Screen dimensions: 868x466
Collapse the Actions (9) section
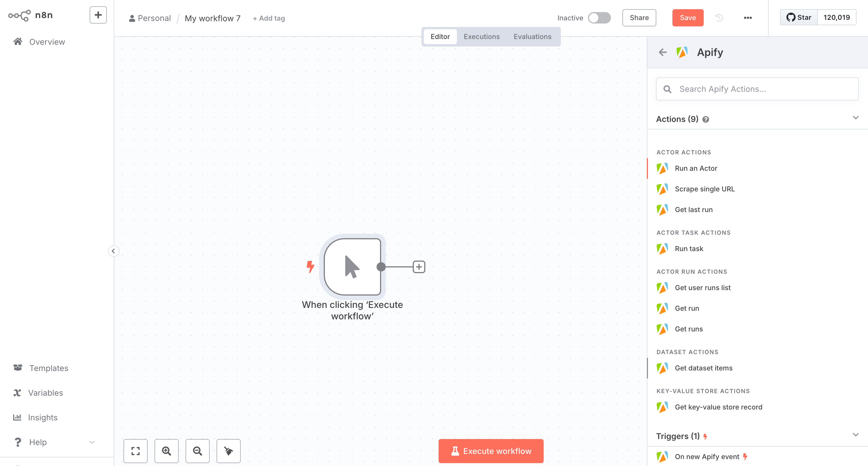pos(856,118)
